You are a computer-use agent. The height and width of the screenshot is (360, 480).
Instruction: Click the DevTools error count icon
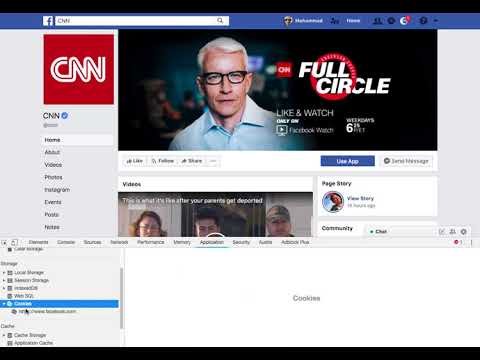click(x=456, y=242)
